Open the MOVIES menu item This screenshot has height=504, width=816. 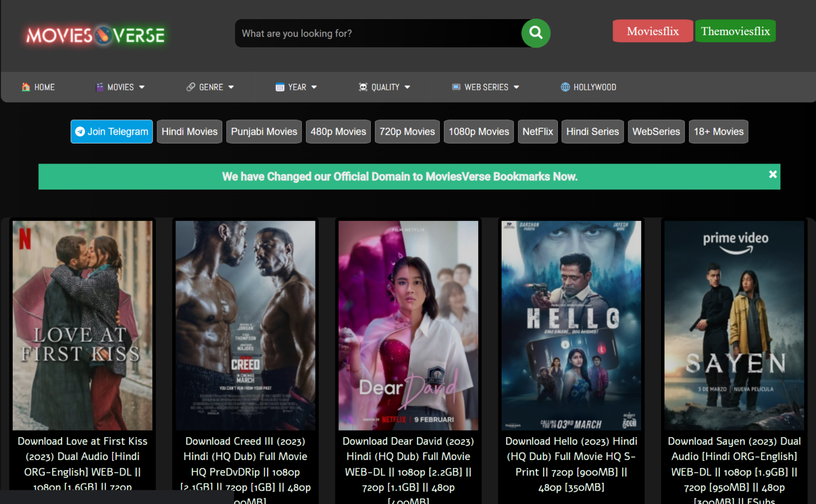point(120,87)
